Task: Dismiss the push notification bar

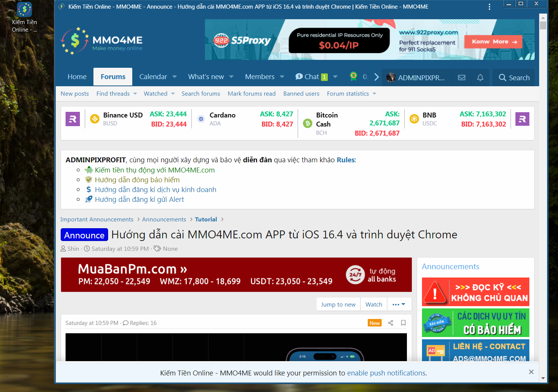Action: click(x=531, y=372)
